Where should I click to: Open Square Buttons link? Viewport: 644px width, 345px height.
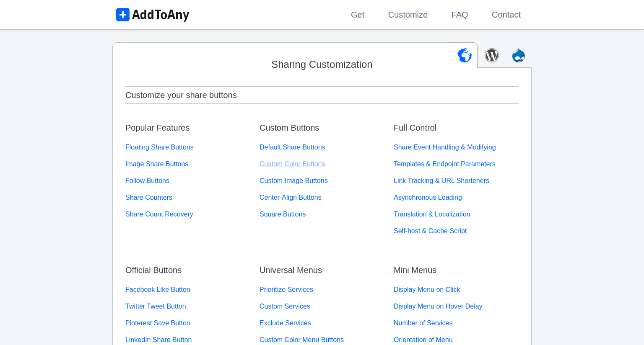[x=283, y=214]
